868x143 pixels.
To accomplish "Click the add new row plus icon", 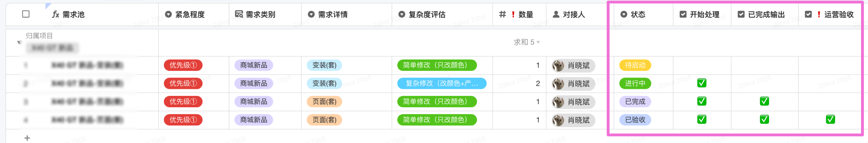I will [x=27, y=138].
